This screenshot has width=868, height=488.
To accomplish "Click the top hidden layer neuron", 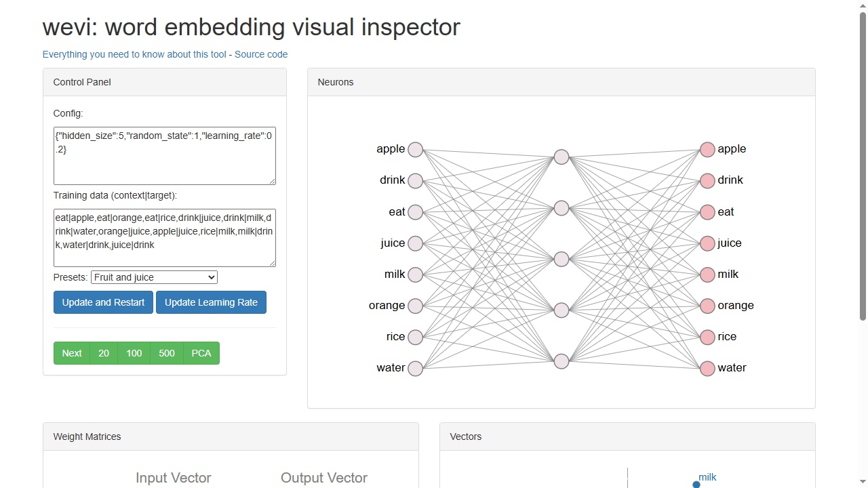I will 561,157.
